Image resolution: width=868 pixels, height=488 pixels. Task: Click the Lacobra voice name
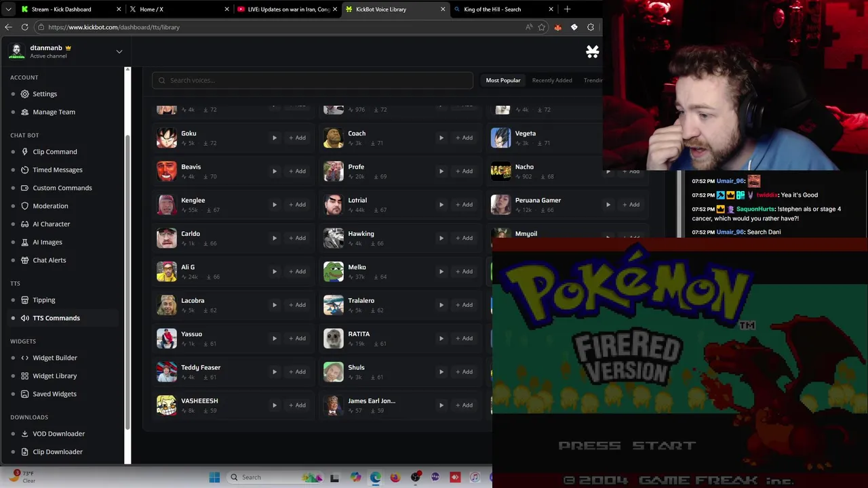click(193, 300)
